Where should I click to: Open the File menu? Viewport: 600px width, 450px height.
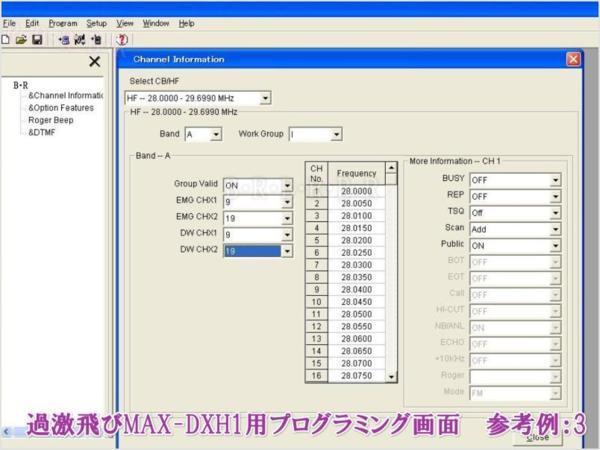9,23
